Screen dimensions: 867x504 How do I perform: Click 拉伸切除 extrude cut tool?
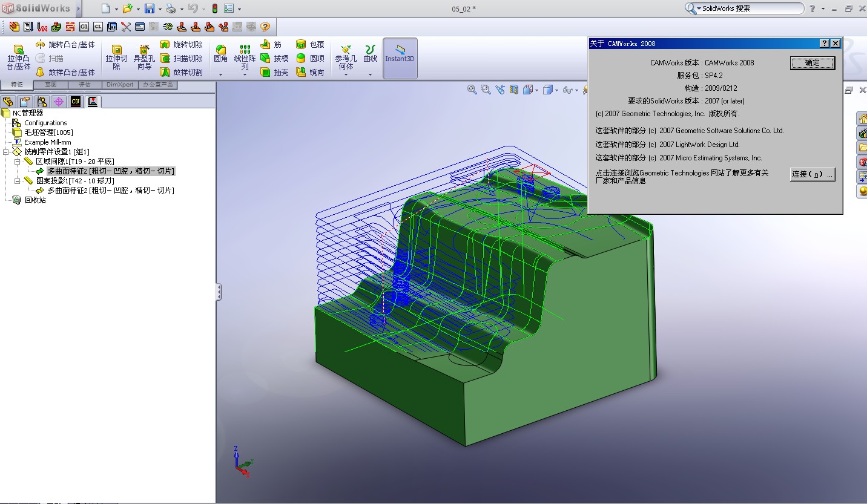117,57
